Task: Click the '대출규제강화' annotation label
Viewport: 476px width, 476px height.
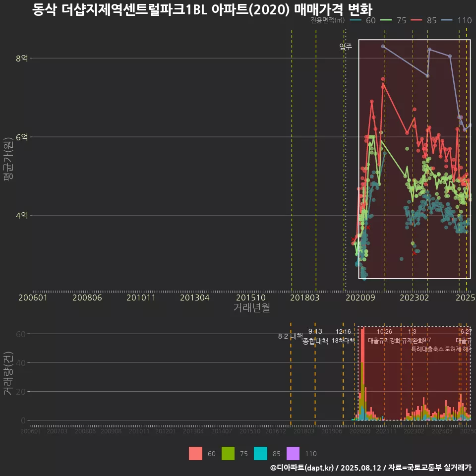Action: (384, 341)
